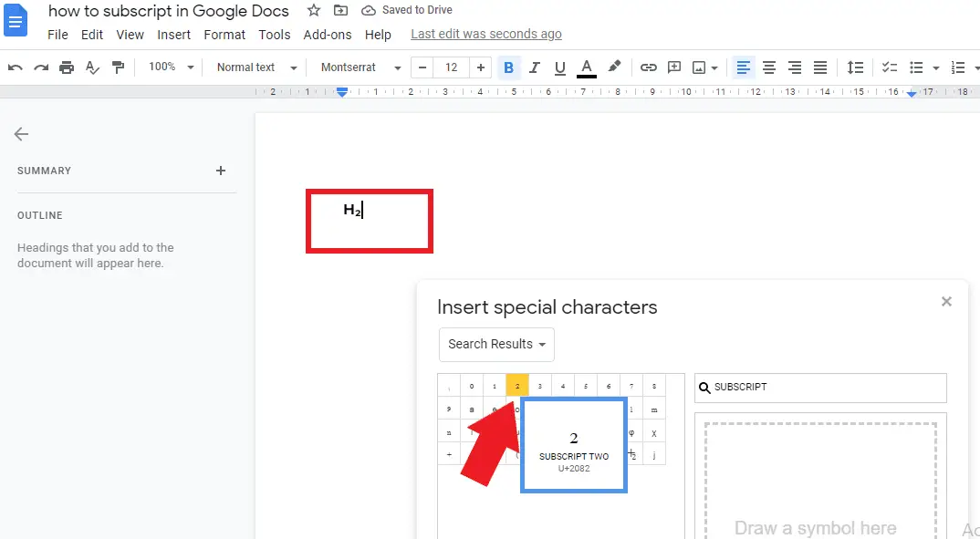The height and width of the screenshot is (539, 980).
Task: Open the Montserrat font dropdown
Action: click(359, 67)
